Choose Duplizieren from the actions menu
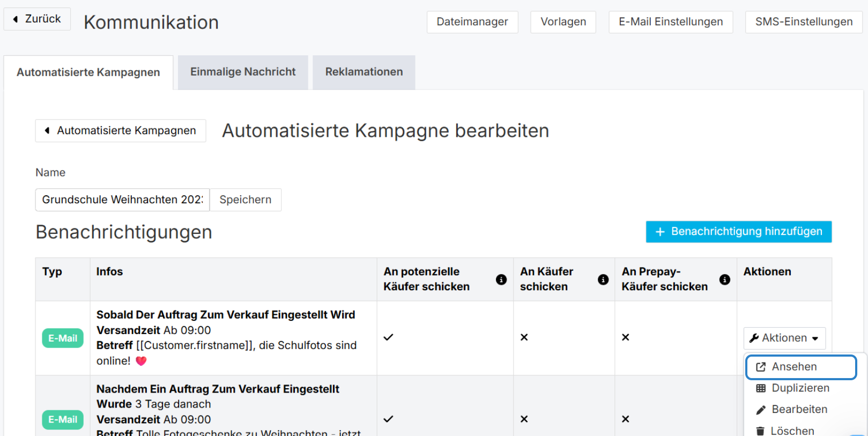Viewport: 868px width, 436px height. pyautogui.click(x=801, y=388)
